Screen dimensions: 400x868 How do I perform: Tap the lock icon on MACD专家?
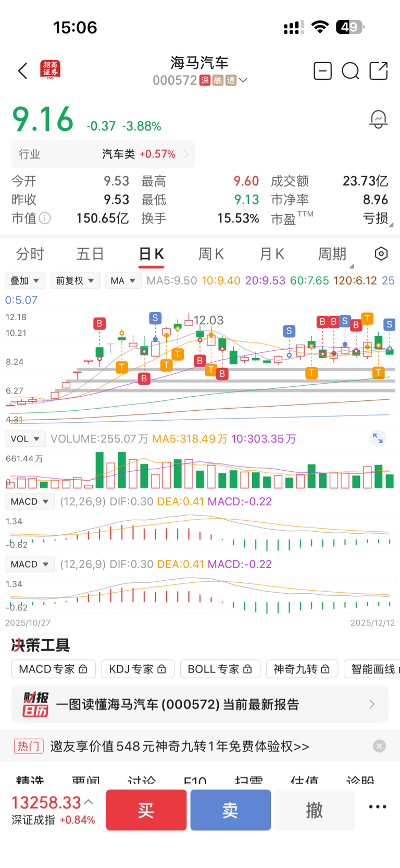pos(83,669)
